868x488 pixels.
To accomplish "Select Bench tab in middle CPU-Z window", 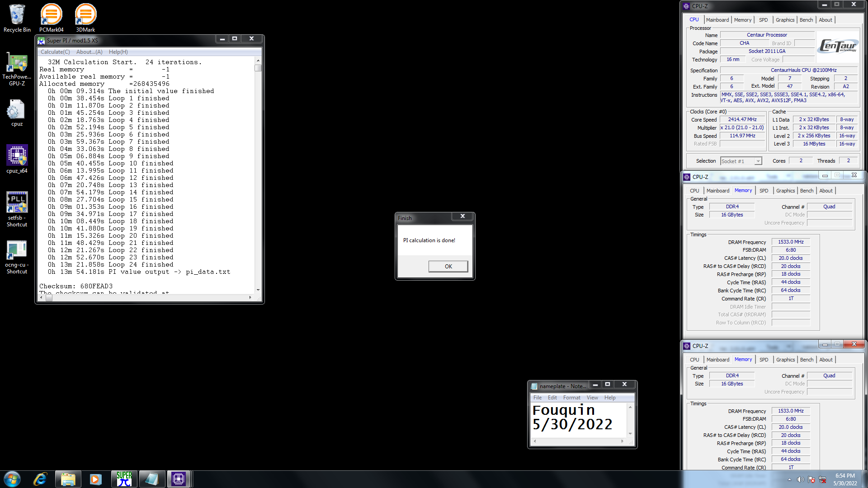I will click(x=807, y=191).
